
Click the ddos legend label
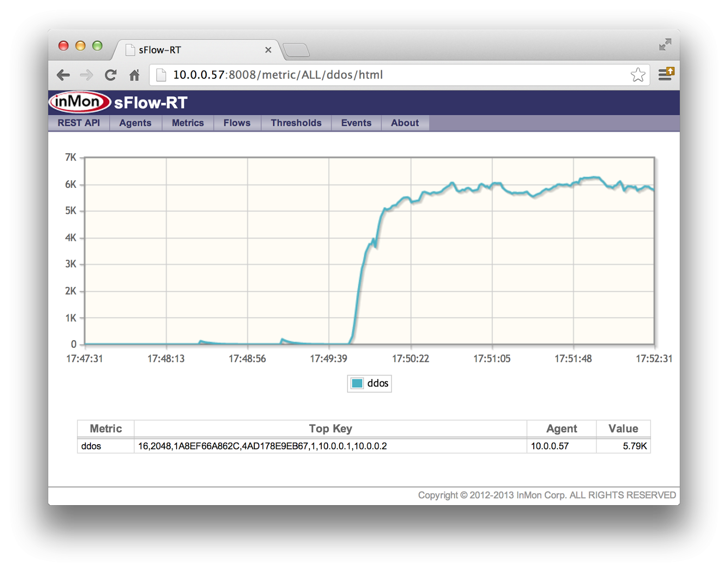[x=378, y=383]
